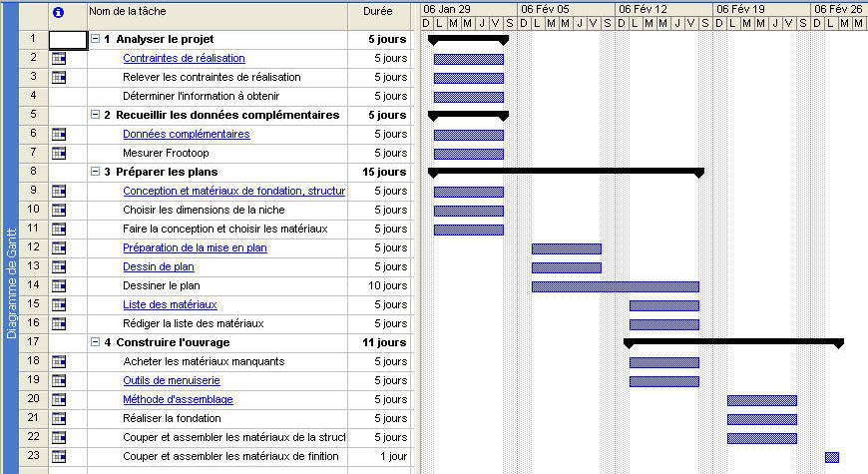Select the 06 Jan 29 week header
This screenshot has width=868, height=474.
tap(469, 9)
